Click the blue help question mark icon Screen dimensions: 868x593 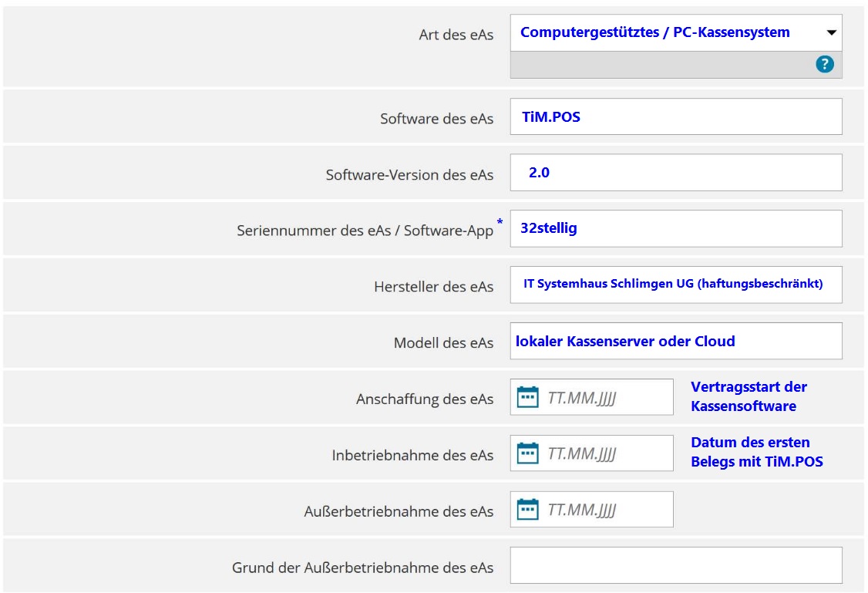[825, 65]
